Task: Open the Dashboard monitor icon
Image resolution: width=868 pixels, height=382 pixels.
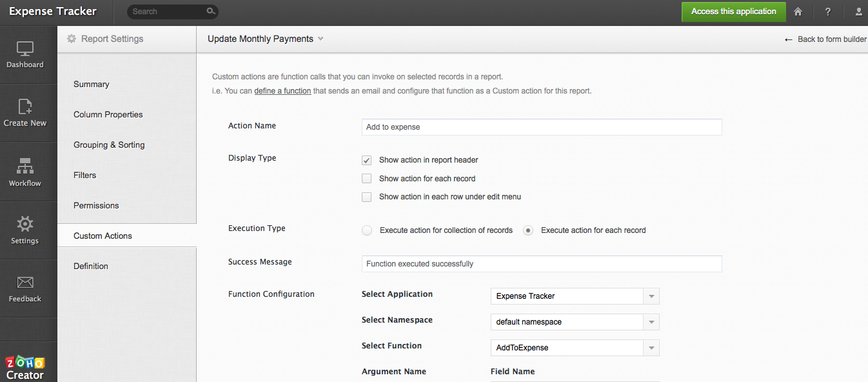Action: pyautogui.click(x=25, y=48)
